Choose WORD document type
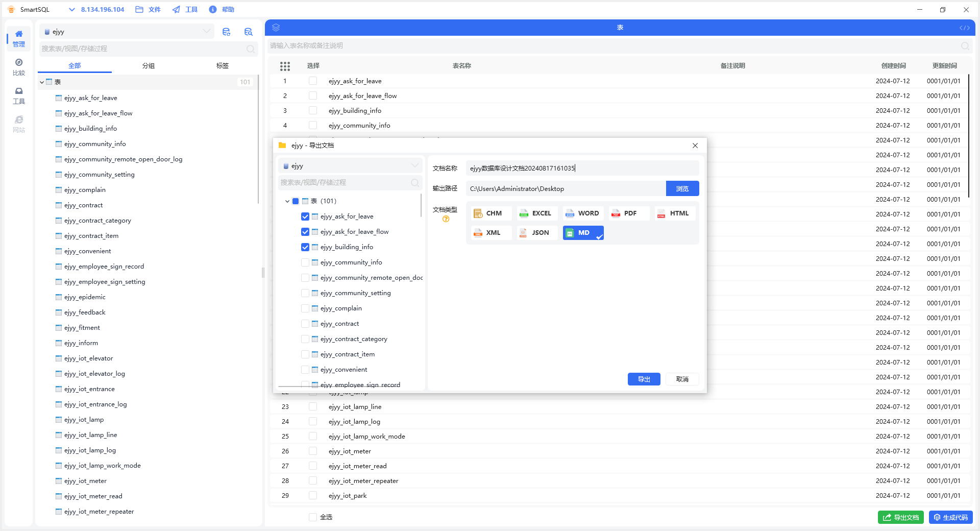Screen dimensions: 980x531 583,213
